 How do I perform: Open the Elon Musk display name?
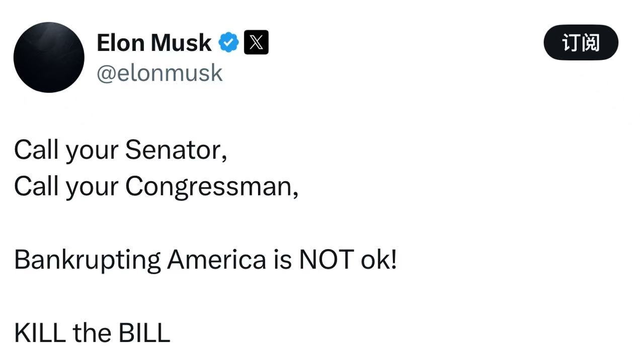pyautogui.click(x=153, y=43)
